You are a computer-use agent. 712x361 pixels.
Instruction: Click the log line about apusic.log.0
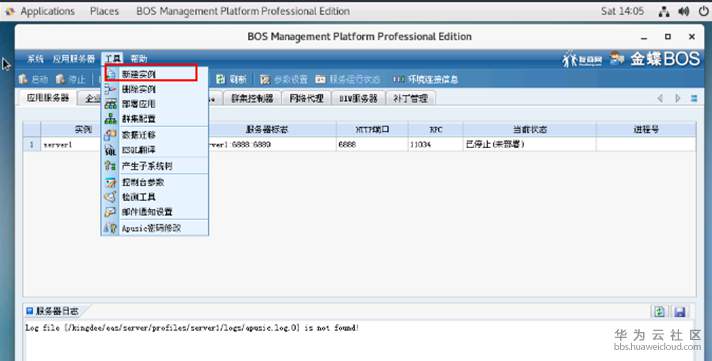tap(192, 327)
